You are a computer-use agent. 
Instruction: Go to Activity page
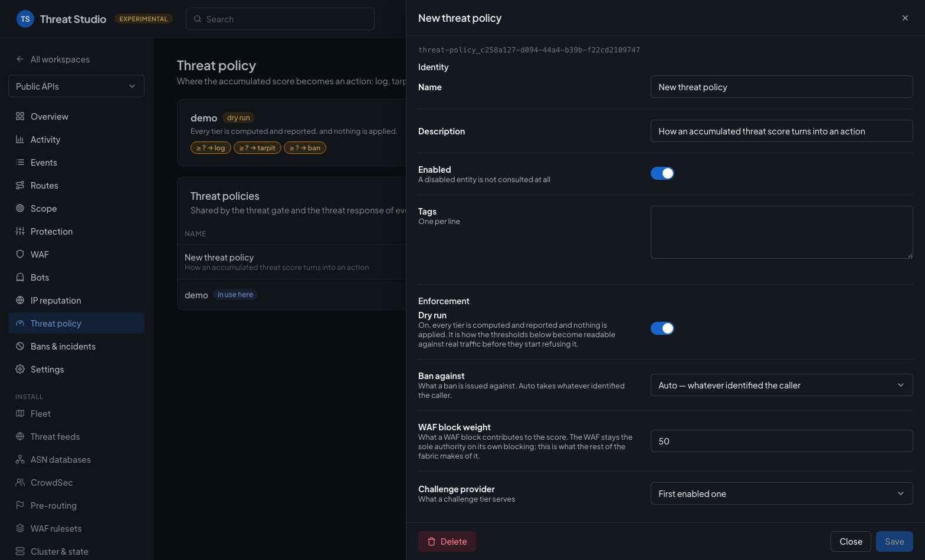pyautogui.click(x=76, y=139)
